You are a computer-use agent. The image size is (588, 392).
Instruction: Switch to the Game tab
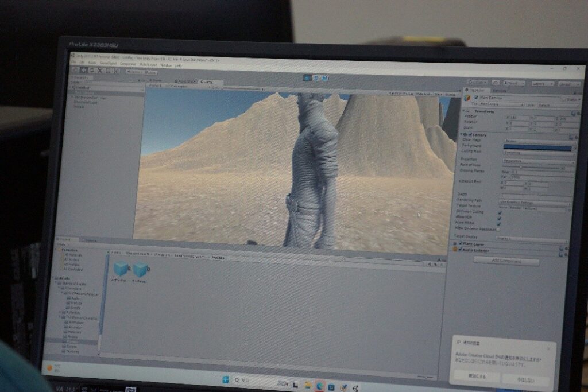[x=206, y=82]
